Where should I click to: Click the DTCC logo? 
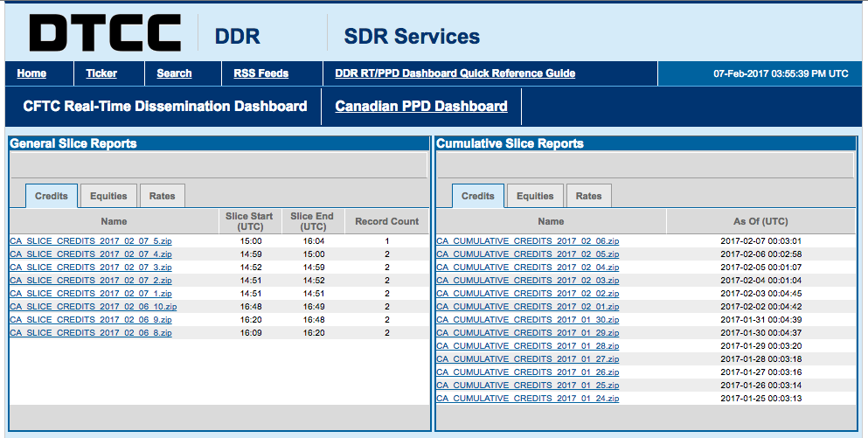pyautogui.click(x=105, y=33)
